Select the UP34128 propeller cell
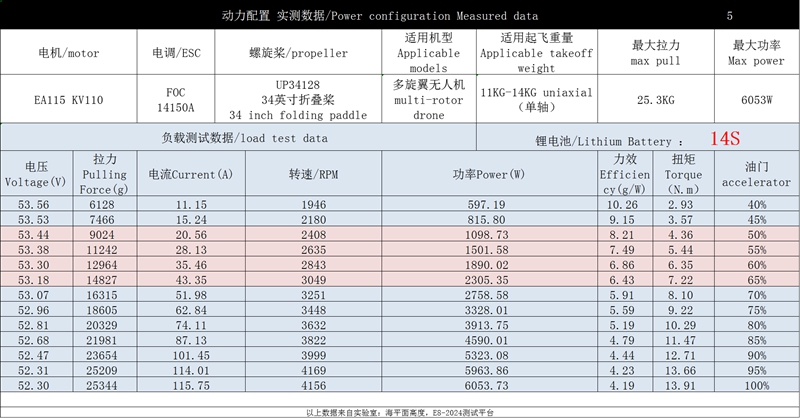 297,100
